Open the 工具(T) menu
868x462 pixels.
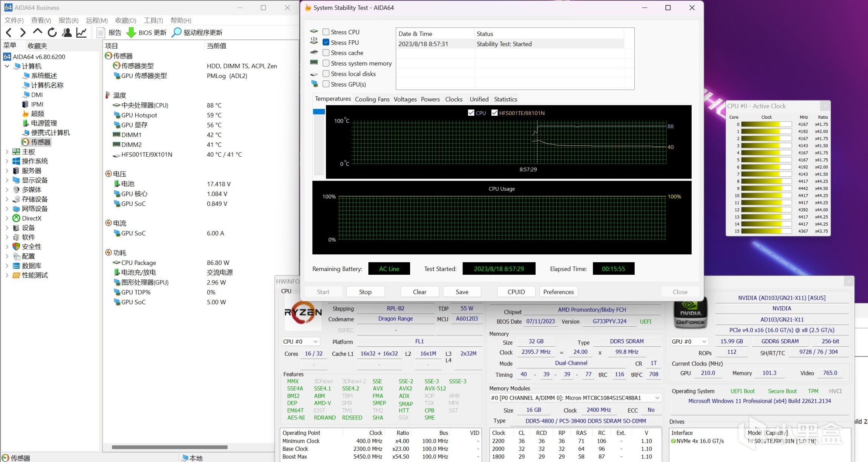point(153,20)
